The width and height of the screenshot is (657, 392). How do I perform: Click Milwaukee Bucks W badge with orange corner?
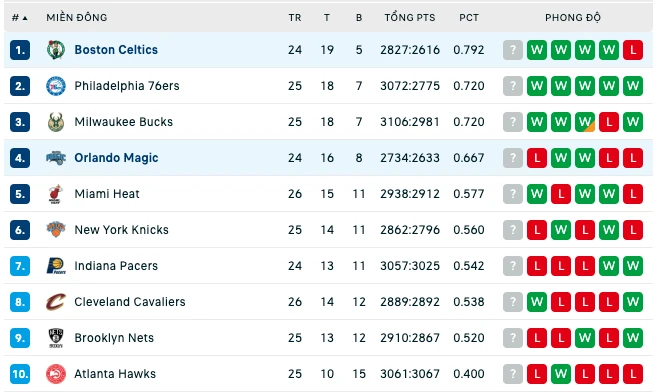click(585, 122)
